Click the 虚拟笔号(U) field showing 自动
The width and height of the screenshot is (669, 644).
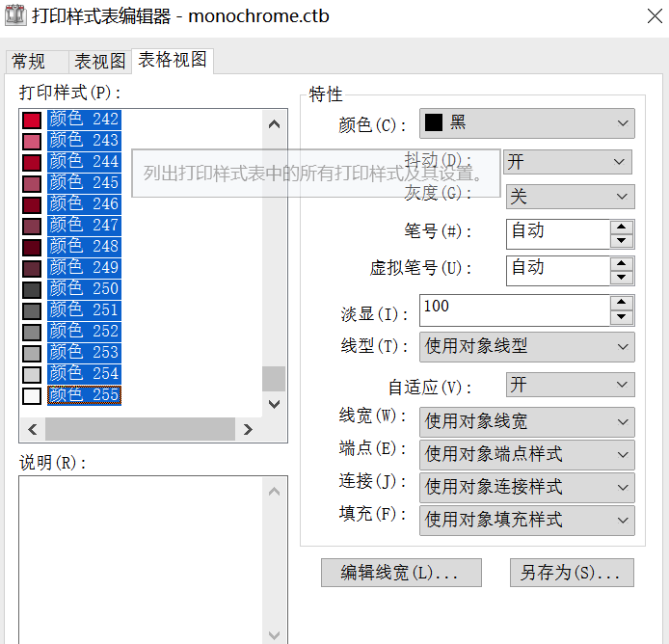tap(558, 271)
